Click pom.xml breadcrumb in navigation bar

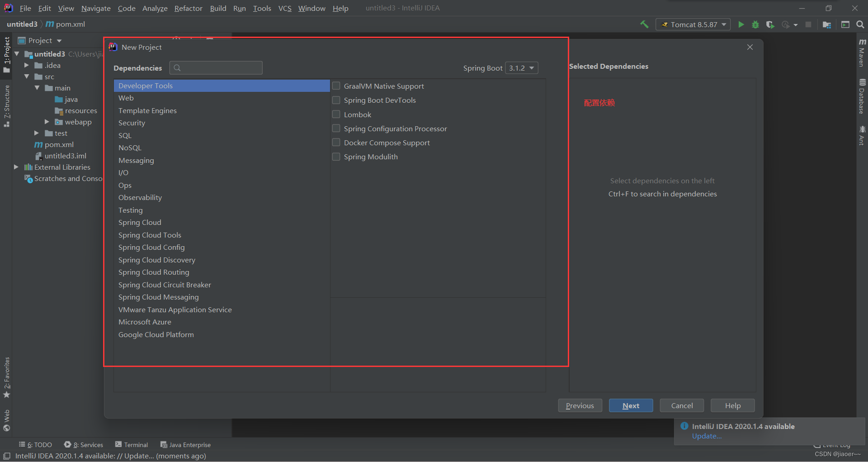coord(66,24)
